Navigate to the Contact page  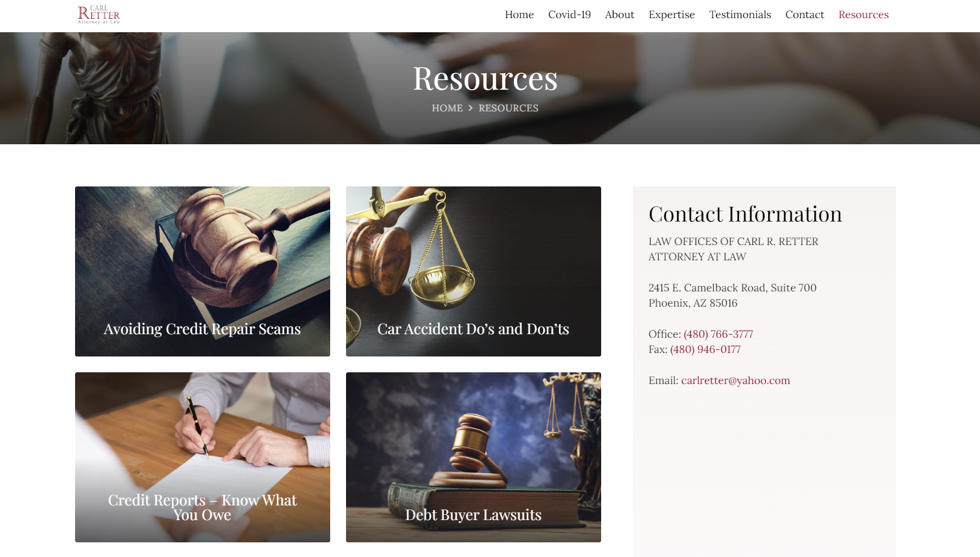click(805, 15)
